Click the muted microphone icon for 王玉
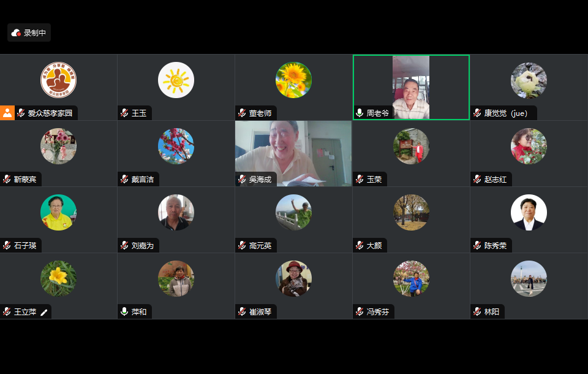 click(x=124, y=113)
